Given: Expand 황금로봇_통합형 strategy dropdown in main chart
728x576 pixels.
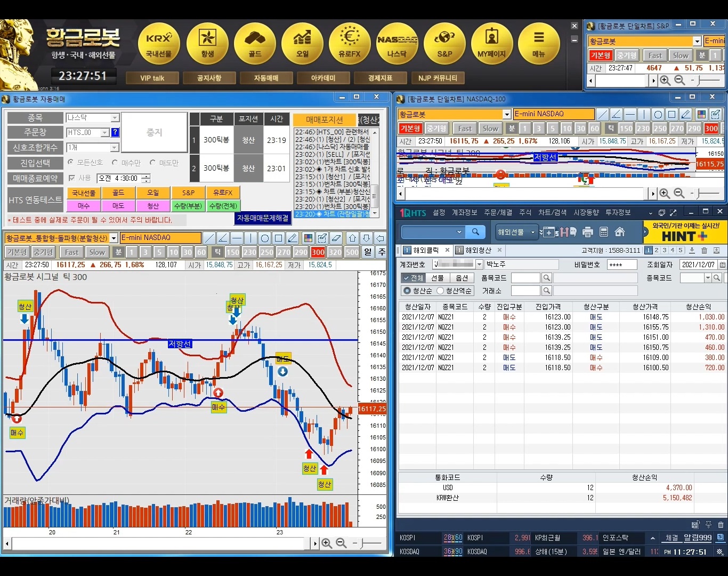Looking at the screenshot, I should click(x=114, y=238).
